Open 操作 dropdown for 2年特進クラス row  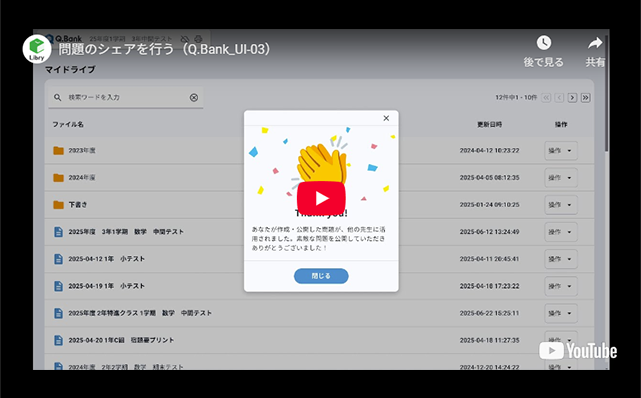click(x=561, y=313)
